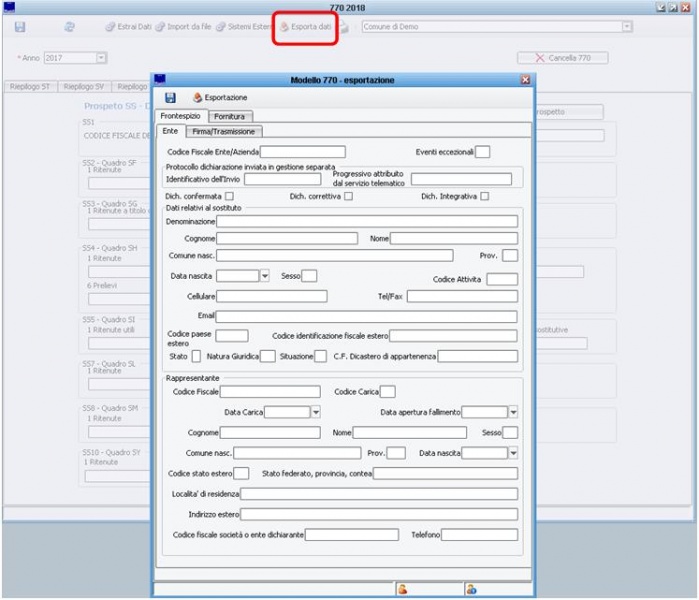The image size is (699, 600).
Task: Click the Telefono field
Action: [480, 534]
